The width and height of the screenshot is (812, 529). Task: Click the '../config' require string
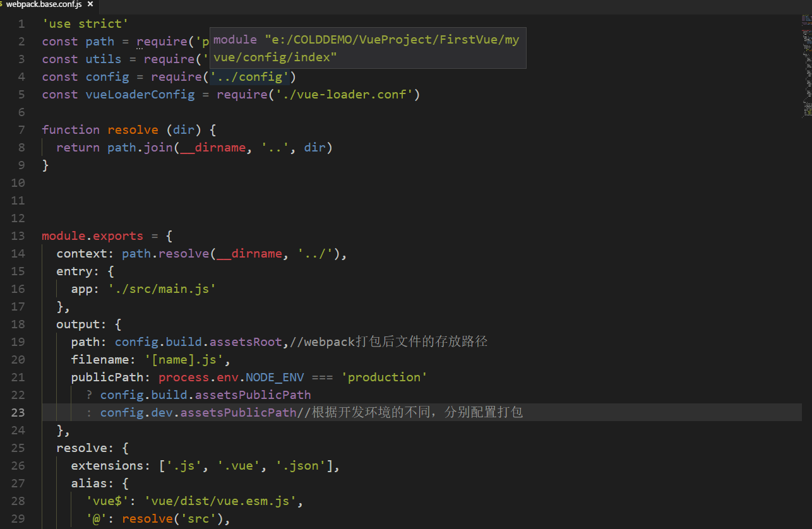click(x=250, y=76)
